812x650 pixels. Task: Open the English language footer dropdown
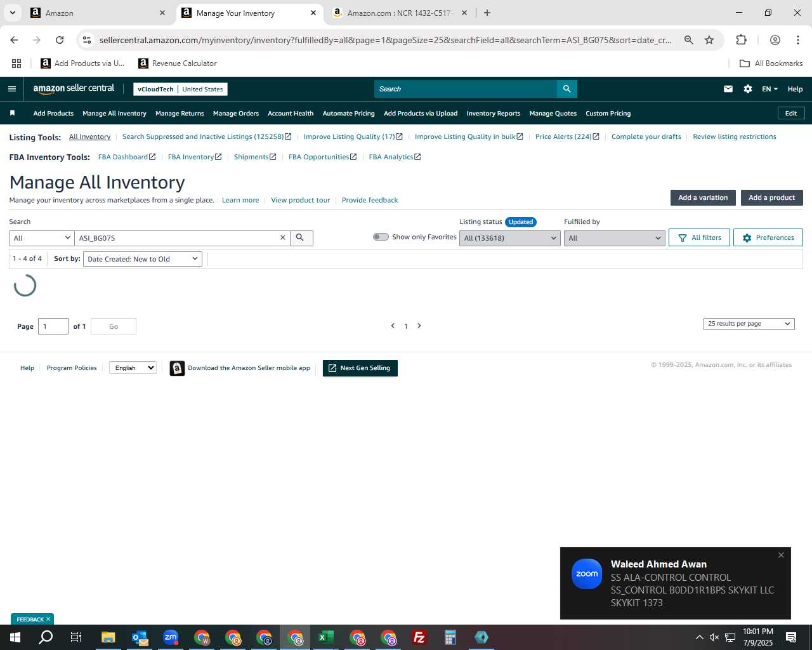coord(133,368)
